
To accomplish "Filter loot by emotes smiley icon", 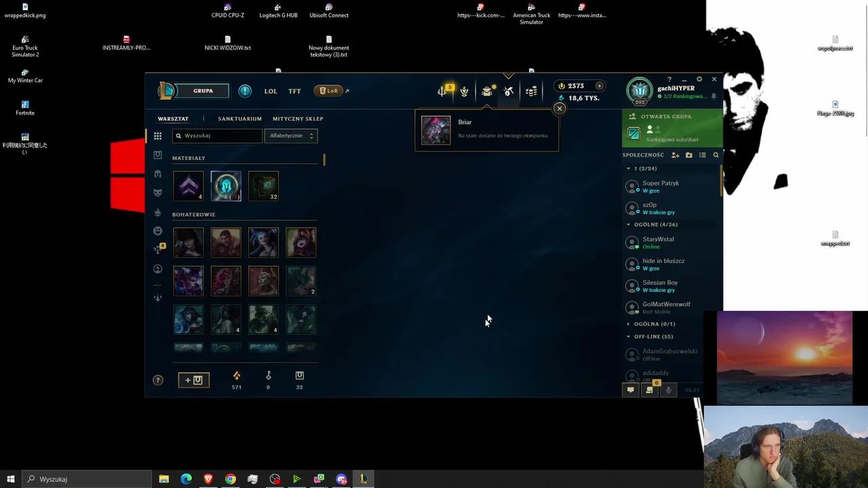I will [x=157, y=231].
